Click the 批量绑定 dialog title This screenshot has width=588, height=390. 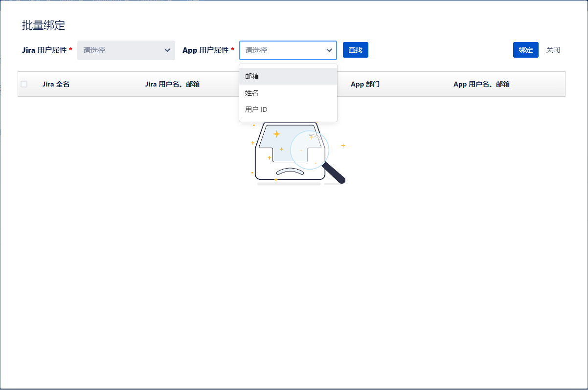click(44, 25)
